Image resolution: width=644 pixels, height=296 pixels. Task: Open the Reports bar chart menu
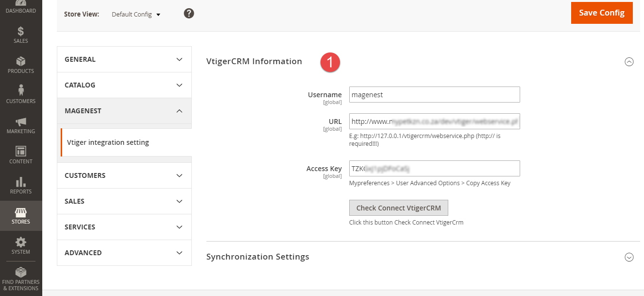(x=21, y=186)
